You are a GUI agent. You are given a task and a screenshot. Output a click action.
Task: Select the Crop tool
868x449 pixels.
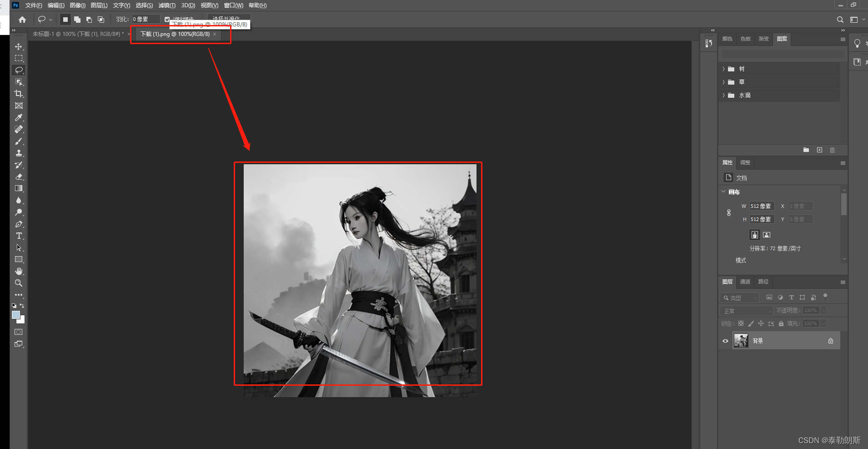click(x=19, y=94)
